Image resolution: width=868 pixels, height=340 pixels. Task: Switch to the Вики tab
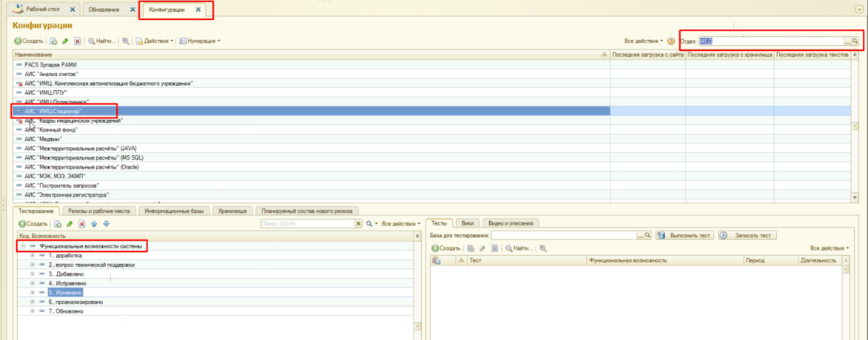point(468,223)
